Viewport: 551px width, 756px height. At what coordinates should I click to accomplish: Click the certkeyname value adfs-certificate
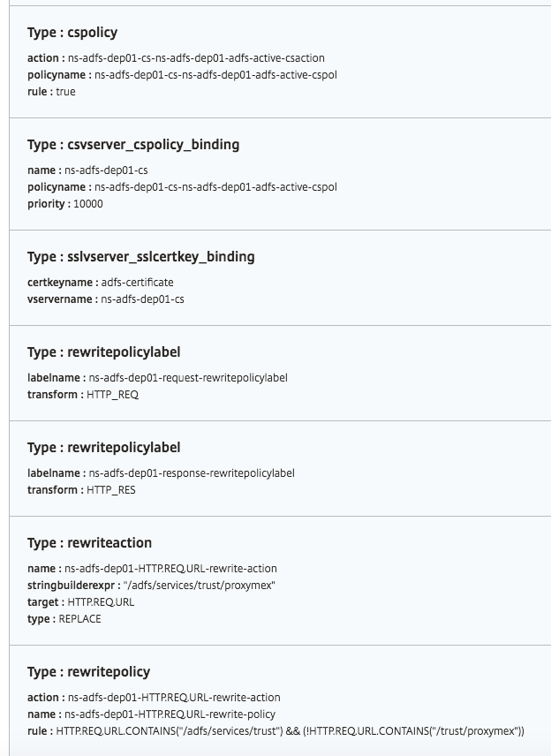click(x=138, y=282)
